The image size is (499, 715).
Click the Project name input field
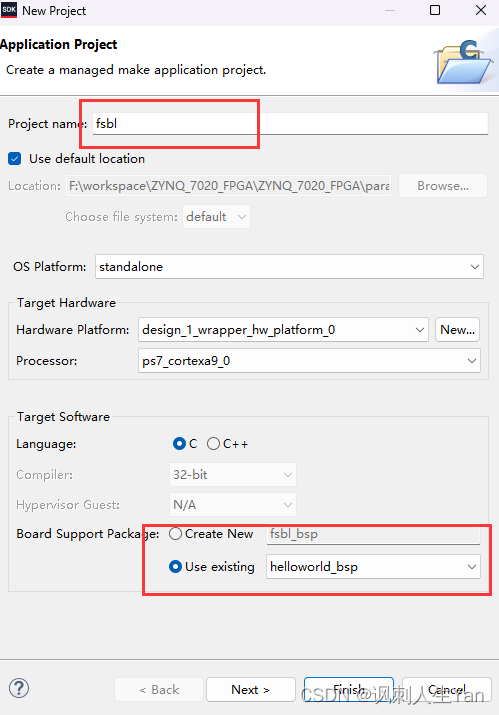coord(290,124)
